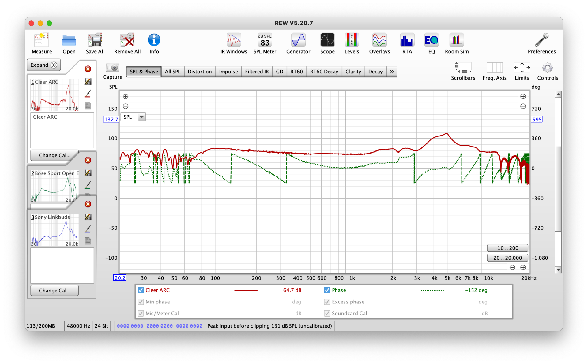
Task: Toggle the Soundcard Cal checkbox
Action: point(327,313)
